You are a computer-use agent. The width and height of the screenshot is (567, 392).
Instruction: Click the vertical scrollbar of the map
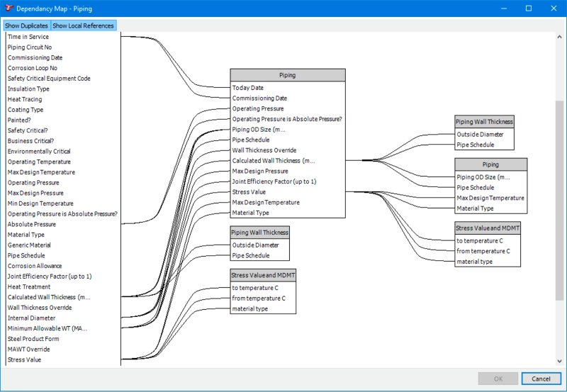[559, 198]
